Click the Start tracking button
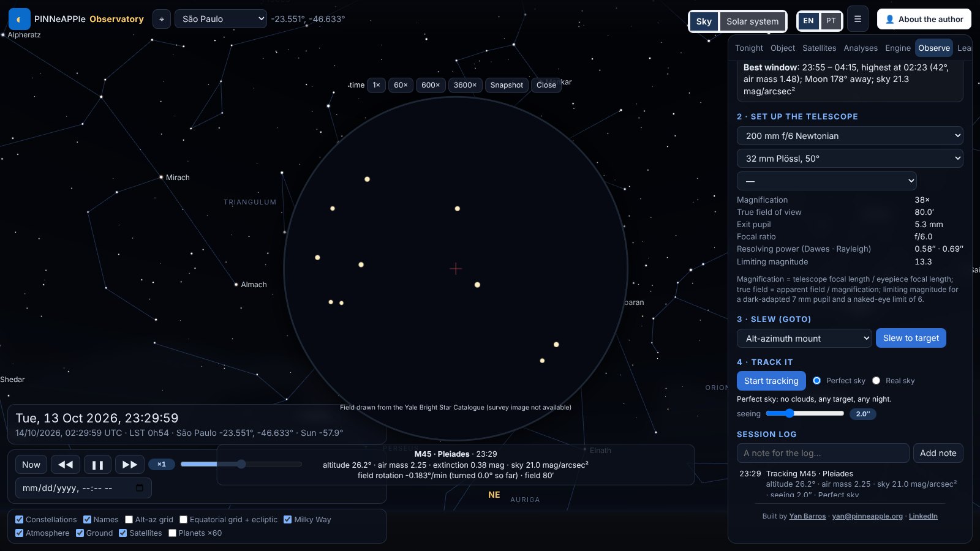Screen dimensions: 980x551 771,381
